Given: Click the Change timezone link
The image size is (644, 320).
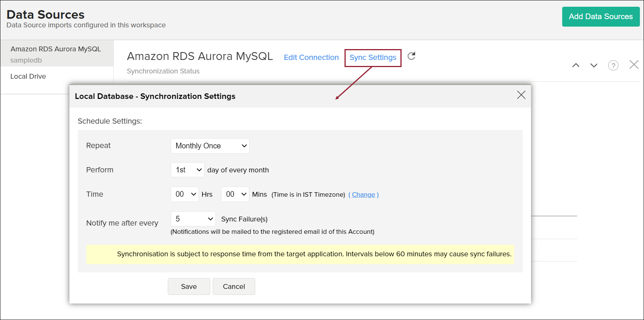Looking at the screenshot, I should [363, 195].
